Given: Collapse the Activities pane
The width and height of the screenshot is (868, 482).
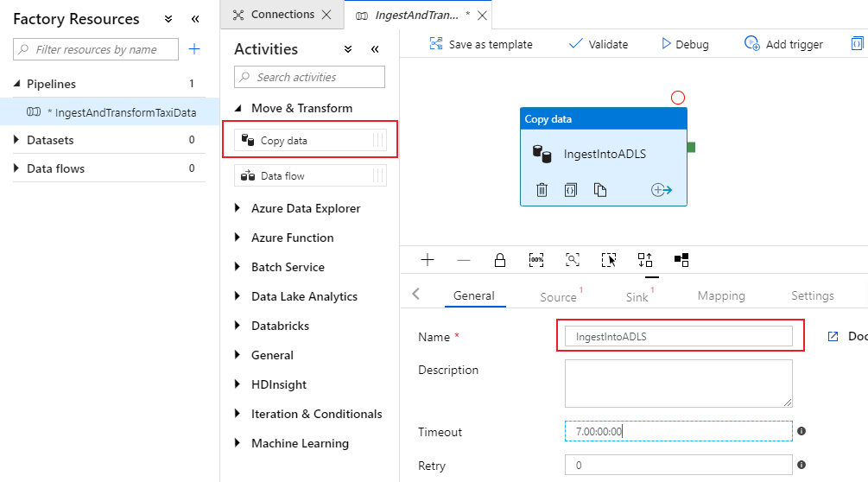Looking at the screenshot, I should pyautogui.click(x=375, y=49).
